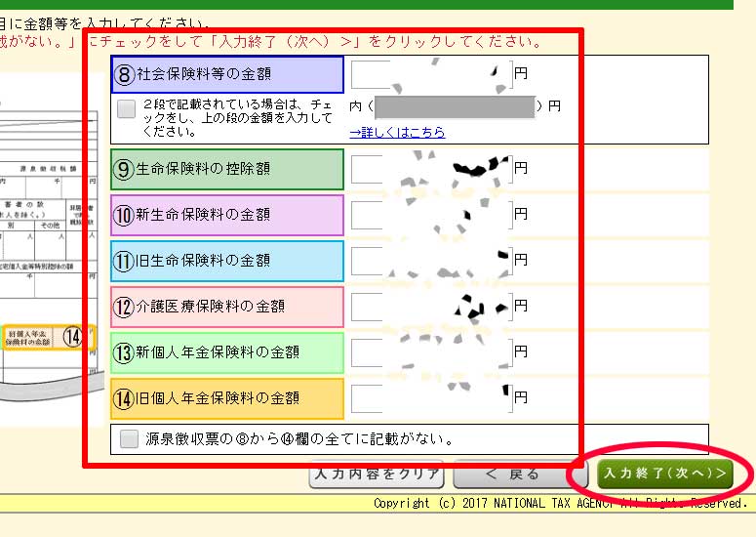Click the 旧個人年金保険料の金額 input field
756x537 pixels.
pyautogui.click(x=430, y=398)
